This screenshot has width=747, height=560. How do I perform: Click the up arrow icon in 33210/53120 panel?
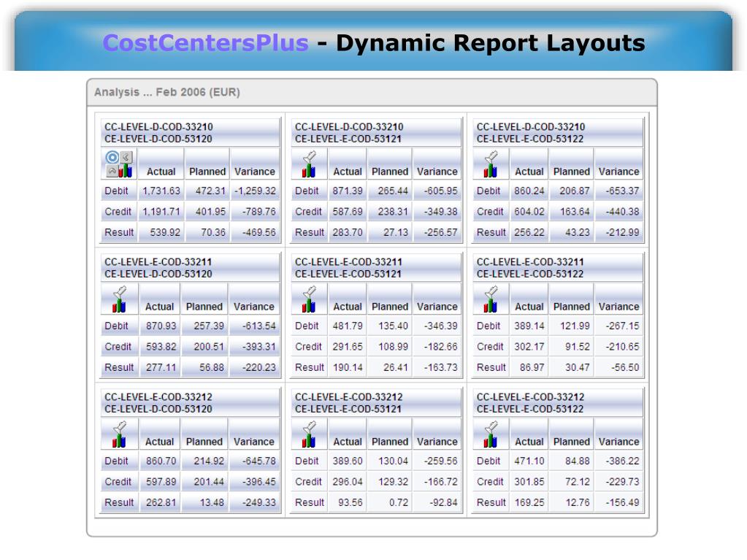coord(112,171)
